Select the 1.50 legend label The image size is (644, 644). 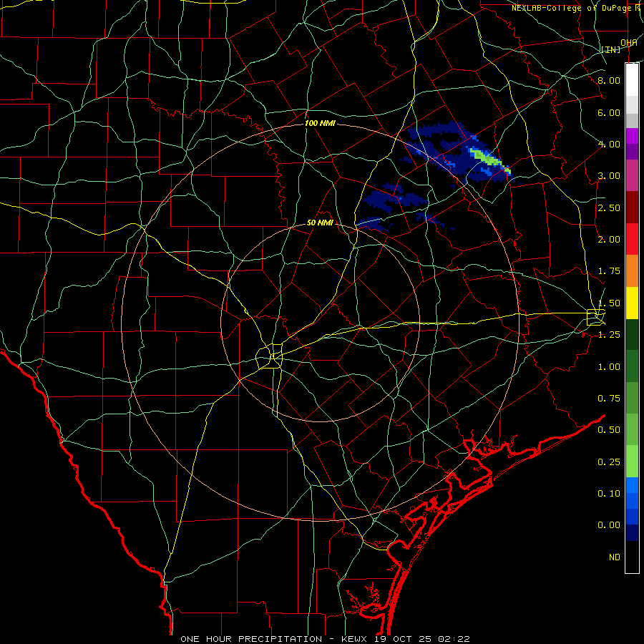pos(609,303)
